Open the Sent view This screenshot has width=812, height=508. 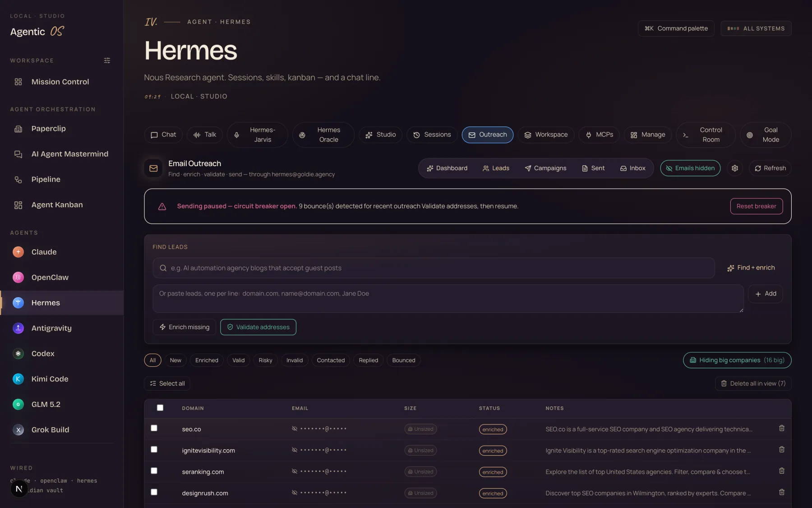[x=593, y=168]
